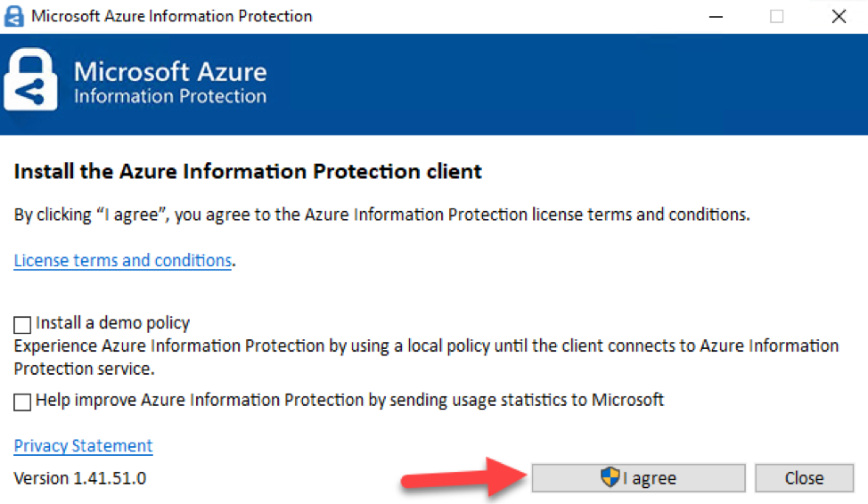Click the demo policy description paragraph
The height and width of the screenshot is (504, 868).
[x=426, y=357]
